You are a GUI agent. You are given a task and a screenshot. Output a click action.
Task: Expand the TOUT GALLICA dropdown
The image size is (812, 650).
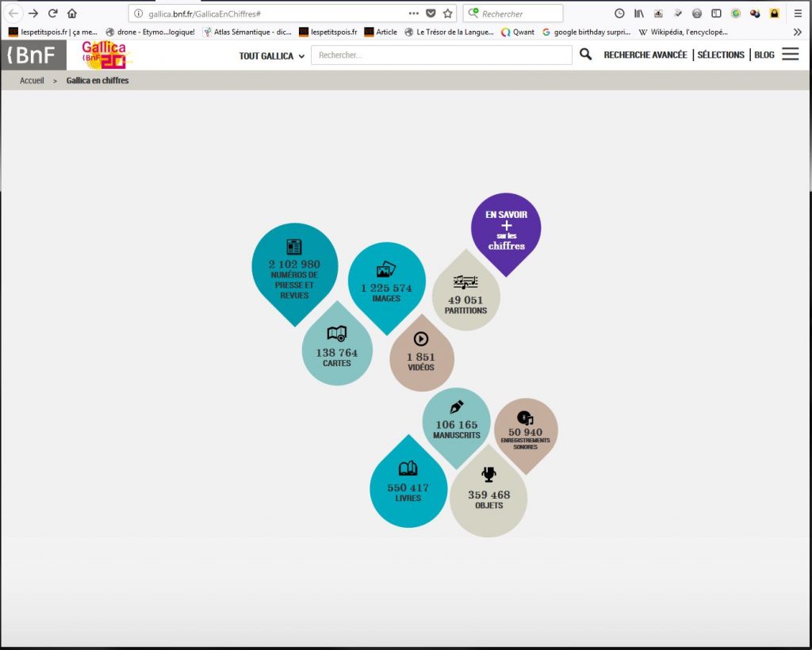click(271, 56)
